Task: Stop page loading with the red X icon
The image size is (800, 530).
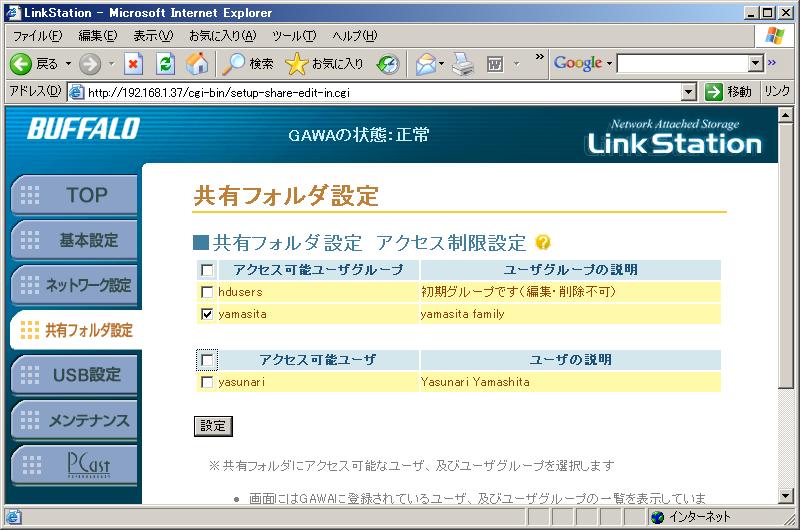Action: pos(133,64)
